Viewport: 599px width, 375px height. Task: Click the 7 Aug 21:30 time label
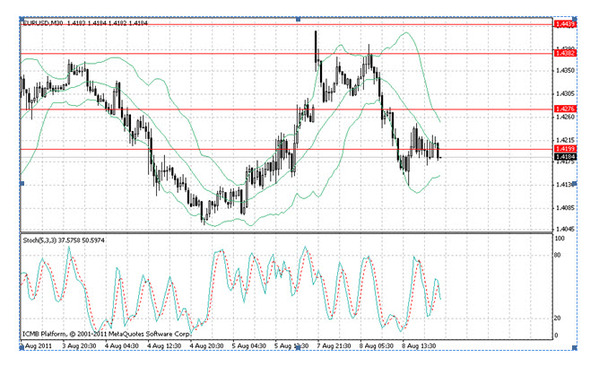click(x=333, y=346)
